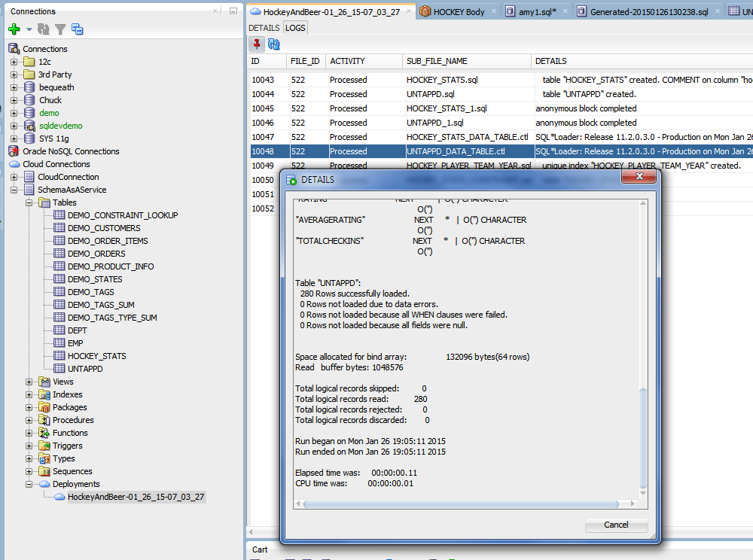
Task: Open the New Connection dropdown arrow
Action: pos(29,30)
